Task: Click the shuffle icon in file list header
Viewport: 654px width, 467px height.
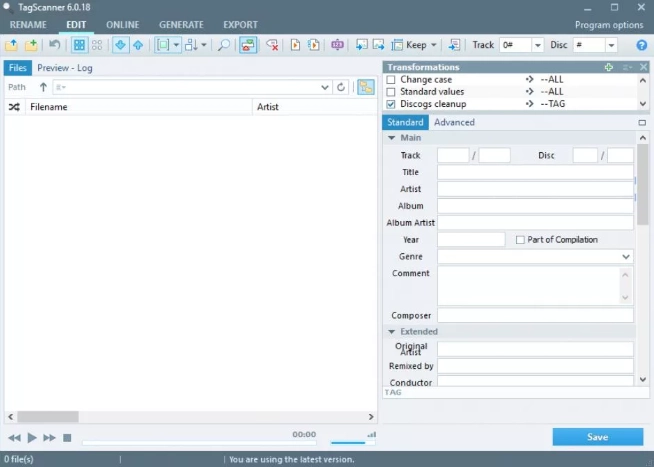Action: coord(14,106)
